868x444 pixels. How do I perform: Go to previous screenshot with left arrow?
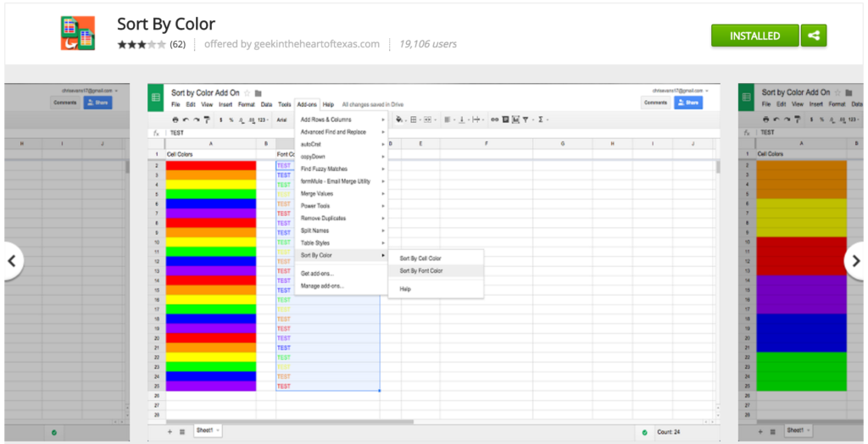(x=12, y=261)
